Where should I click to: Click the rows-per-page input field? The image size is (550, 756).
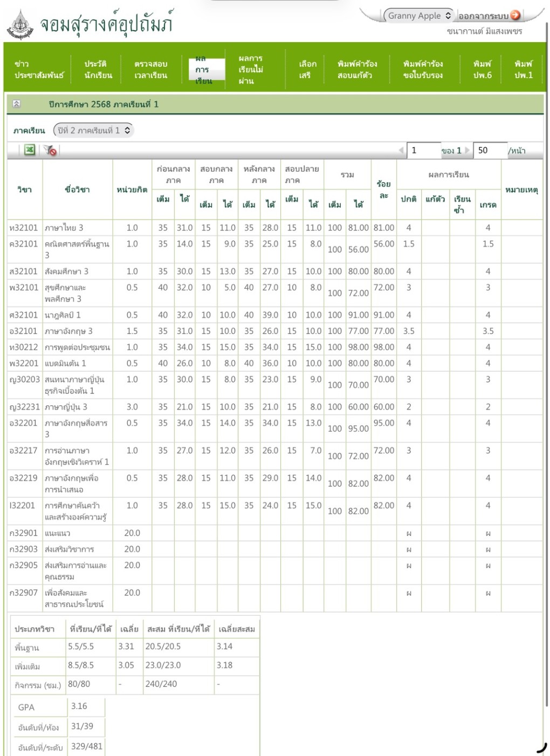490,150
